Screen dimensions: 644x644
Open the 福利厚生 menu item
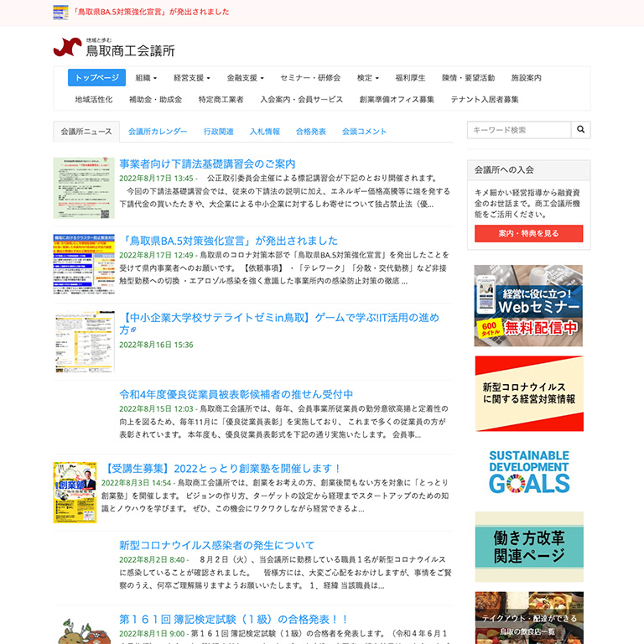pos(410,78)
